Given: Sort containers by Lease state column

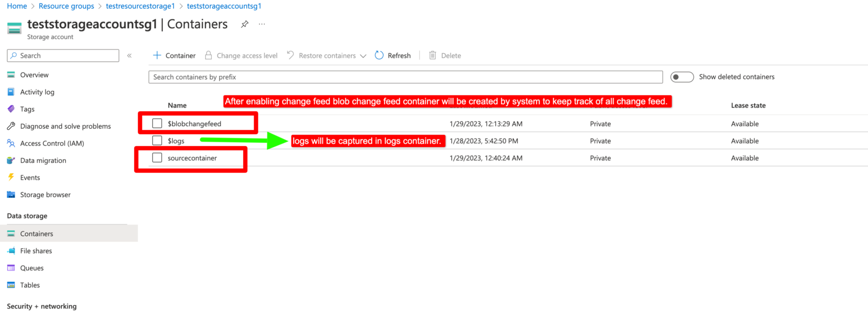Looking at the screenshot, I should pos(748,105).
